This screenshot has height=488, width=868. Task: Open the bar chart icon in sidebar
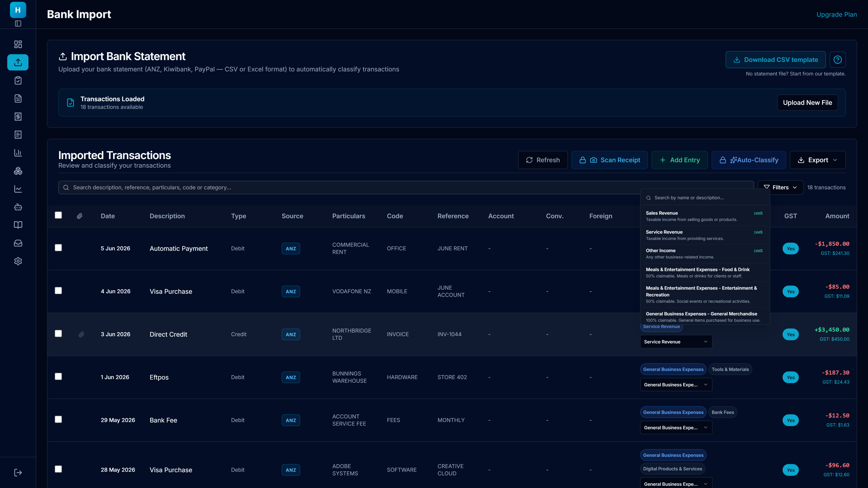point(18,152)
